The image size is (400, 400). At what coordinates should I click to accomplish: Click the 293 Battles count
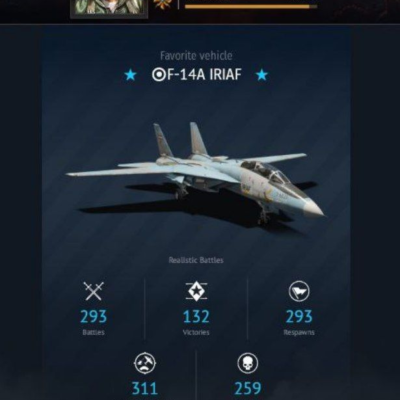click(94, 317)
